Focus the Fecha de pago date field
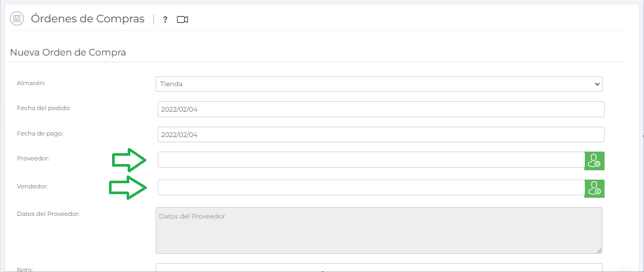Image resolution: width=644 pixels, height=272 pixels. tap(381, 134)
